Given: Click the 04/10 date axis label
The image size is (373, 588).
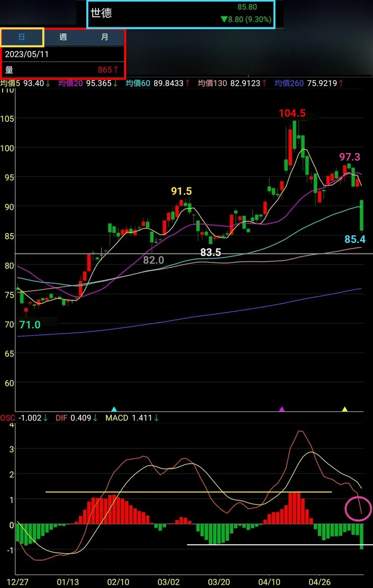Looking at the screenshot, I should pyautogui.click(x=269, y=582).
